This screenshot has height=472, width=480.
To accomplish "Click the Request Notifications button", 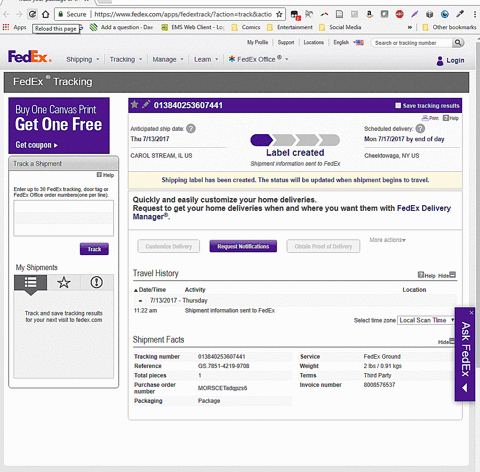I will (243, 246).
